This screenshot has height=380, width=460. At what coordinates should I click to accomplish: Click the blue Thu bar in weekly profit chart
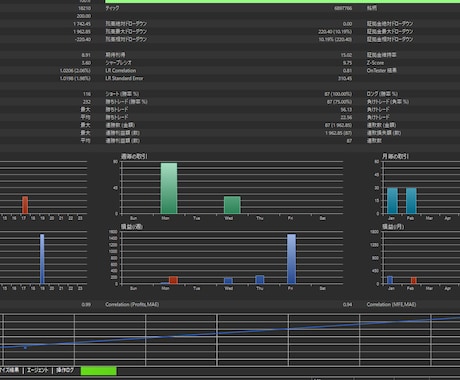[x=260, y=280]
